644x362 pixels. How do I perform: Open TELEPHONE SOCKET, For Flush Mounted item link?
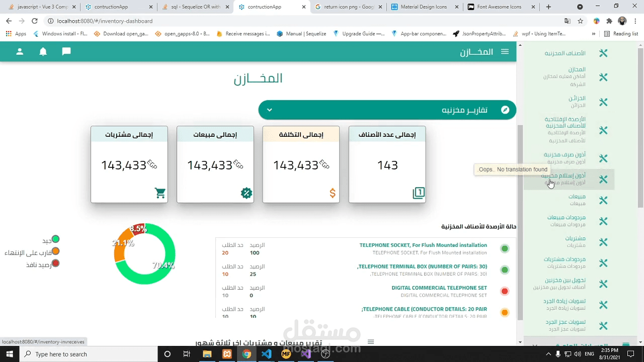(423, 245)
